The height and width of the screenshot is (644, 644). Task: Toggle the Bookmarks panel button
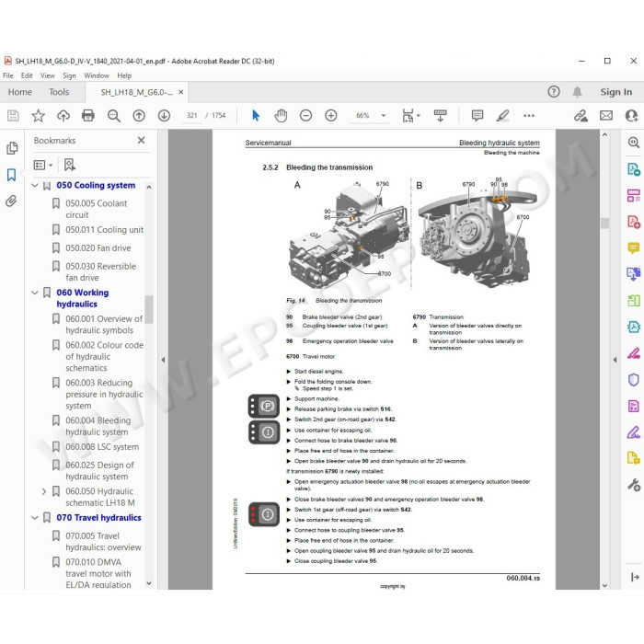11,176
